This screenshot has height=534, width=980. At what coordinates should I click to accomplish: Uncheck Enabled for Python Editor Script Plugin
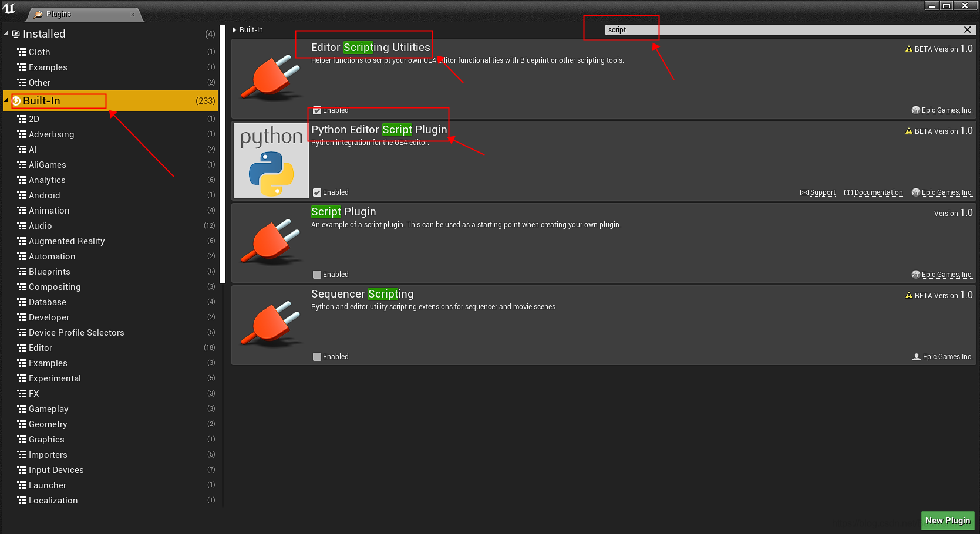pos(317,192)
